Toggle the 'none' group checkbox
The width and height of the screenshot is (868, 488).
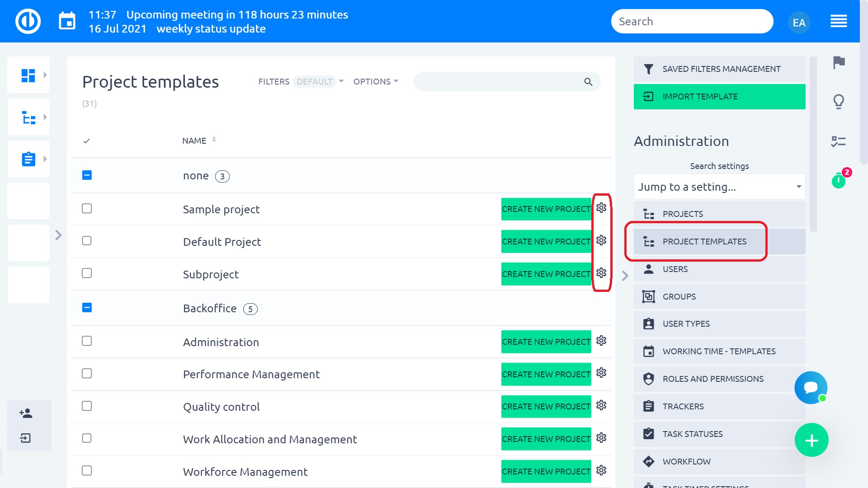87,175
